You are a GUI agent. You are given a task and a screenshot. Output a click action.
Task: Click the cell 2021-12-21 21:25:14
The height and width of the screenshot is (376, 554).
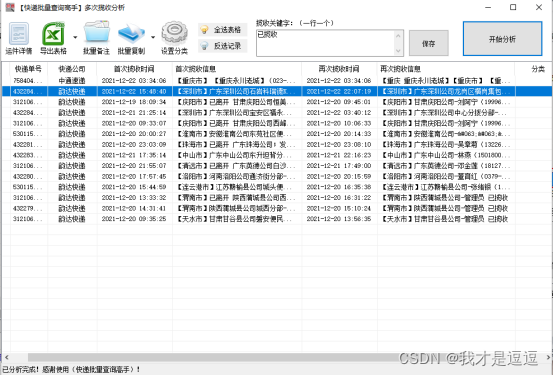[x=134, y=113]
